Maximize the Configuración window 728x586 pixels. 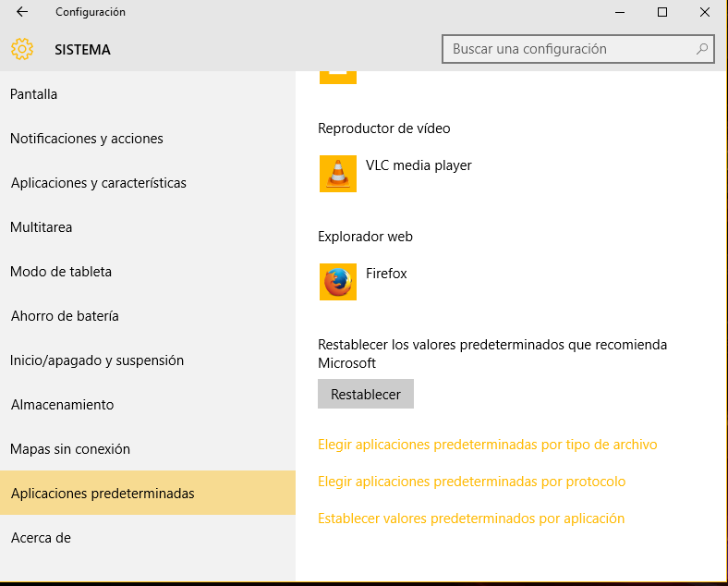tap(662, 12)
